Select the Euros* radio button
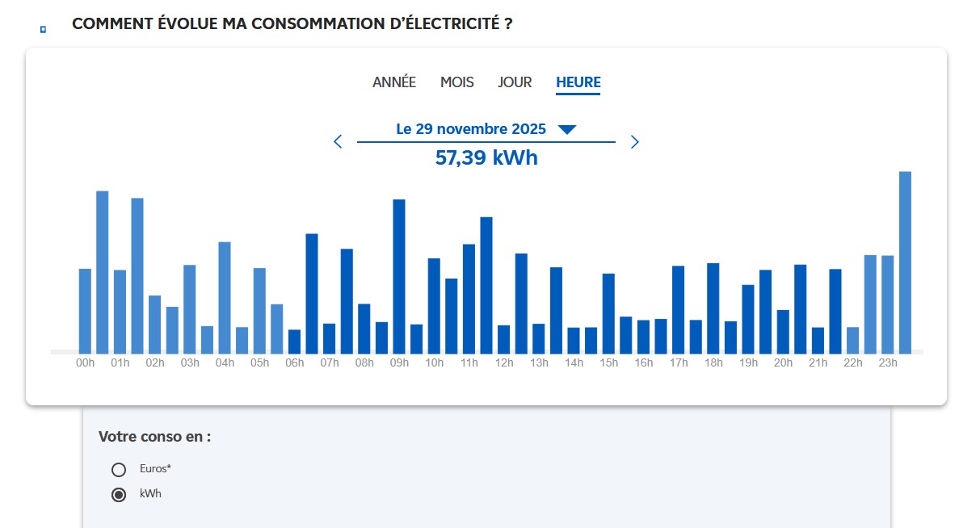This screenshot has height=528, width=980. click(119, 470)
